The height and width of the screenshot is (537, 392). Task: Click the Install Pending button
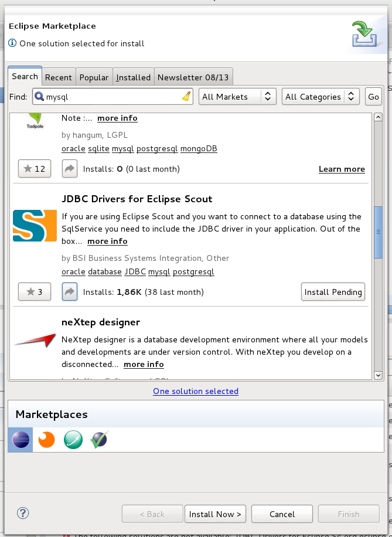pyautogui.click(x=333, y=292)
